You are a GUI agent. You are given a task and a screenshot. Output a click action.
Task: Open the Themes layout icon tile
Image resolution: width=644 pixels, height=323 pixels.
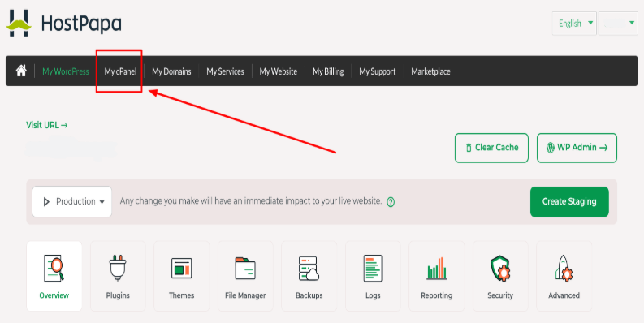pyautogui.click(x=182, y=276)
